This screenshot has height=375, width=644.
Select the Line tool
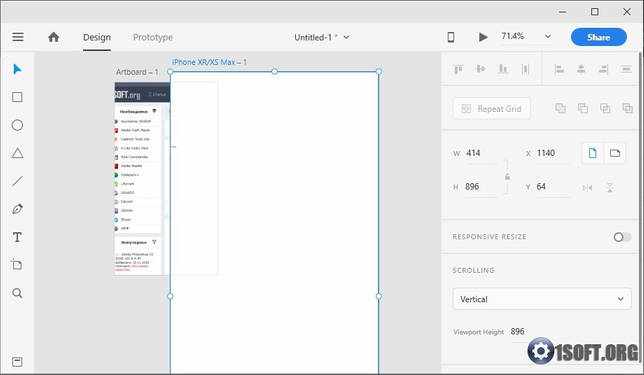[17, 181]
